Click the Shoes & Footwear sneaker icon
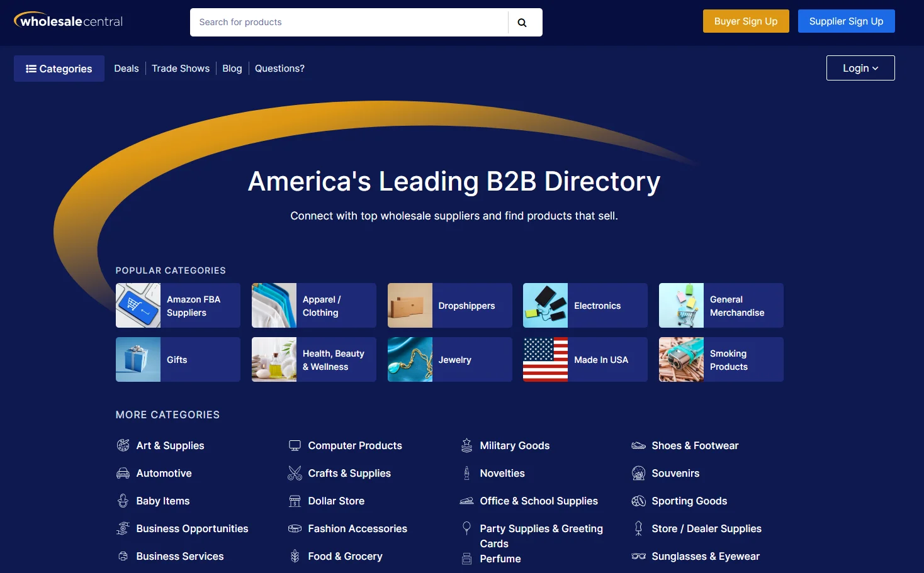The image size is (924, 573). tap(638, 445)
